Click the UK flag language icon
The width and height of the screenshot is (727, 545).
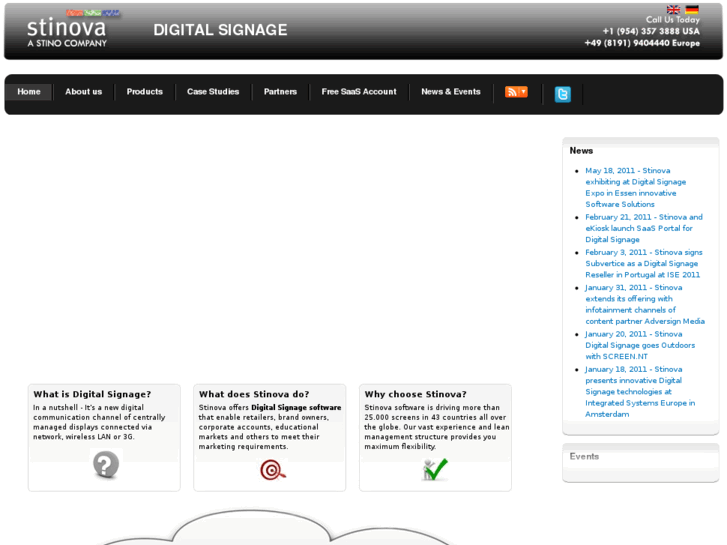pyautogui.click(x=673, y=9)
